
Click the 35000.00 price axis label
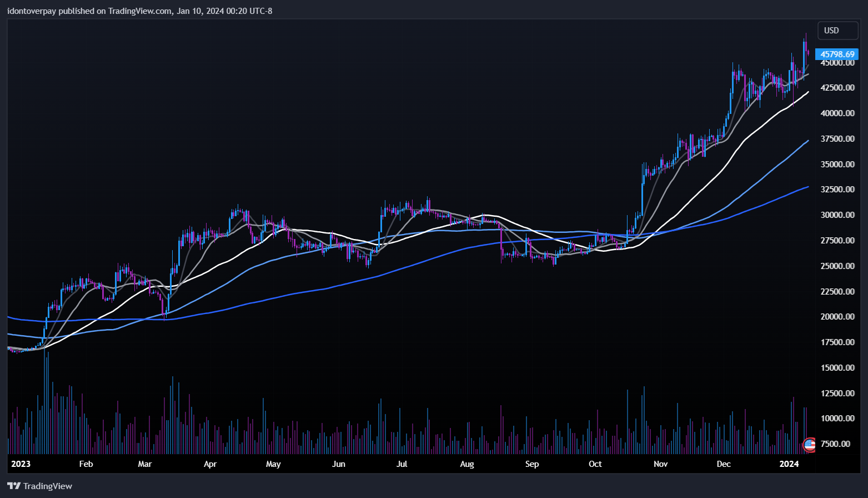point(837,165)
